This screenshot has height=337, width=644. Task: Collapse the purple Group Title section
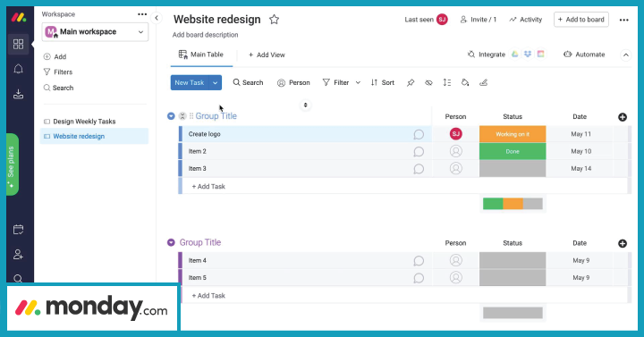coord(171,242)
